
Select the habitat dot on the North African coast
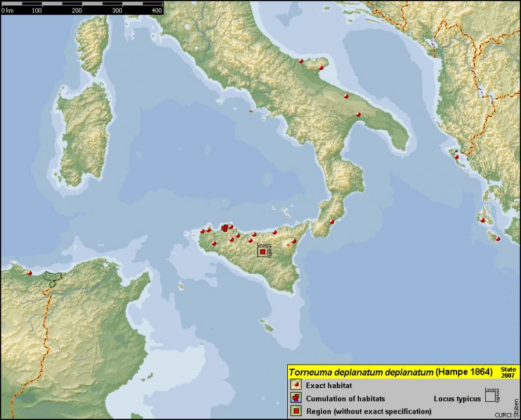click(x=29, y=272)
